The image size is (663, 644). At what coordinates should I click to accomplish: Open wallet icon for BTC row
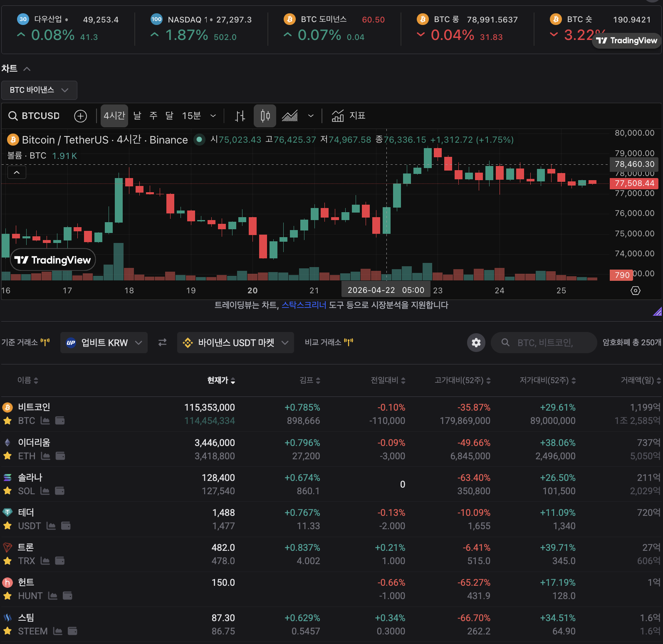[60, 421]
